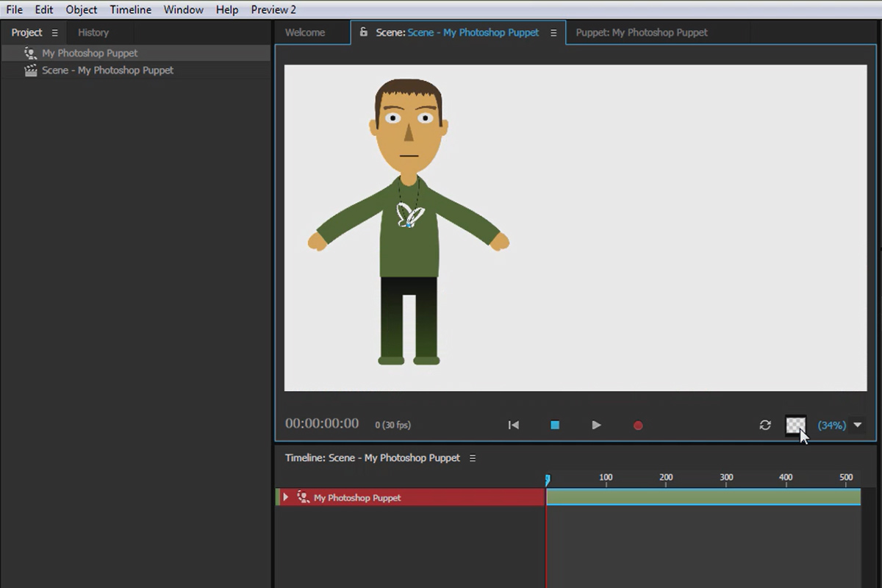Click the 500 mark on timeline ruler
The width and height of the screenshot is (882, 588).
tap(846, 477)
